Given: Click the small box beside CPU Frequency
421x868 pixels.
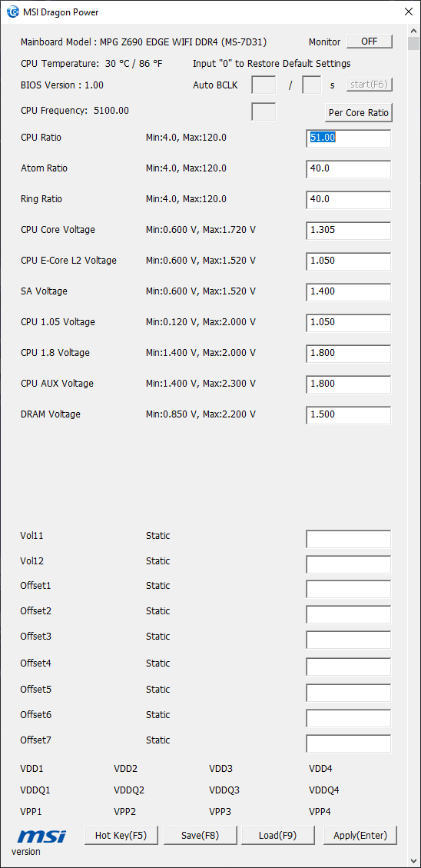Looking at the screenshot, I should pos(264,111).
